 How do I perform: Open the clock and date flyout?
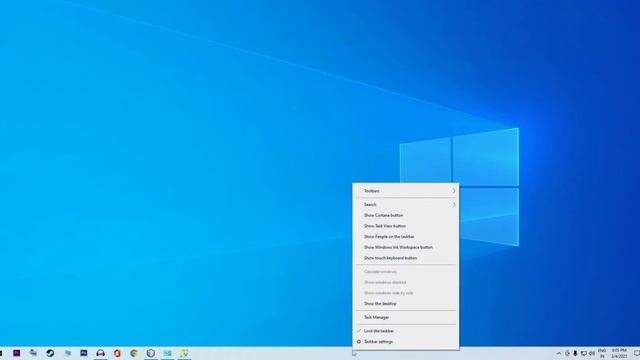(x=619, y=353)
